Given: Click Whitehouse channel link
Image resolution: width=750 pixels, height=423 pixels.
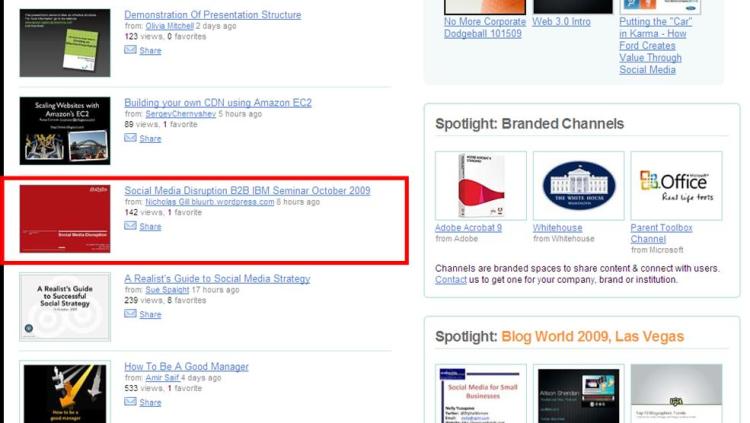Looking at the screenshot, I should (558, 228).
